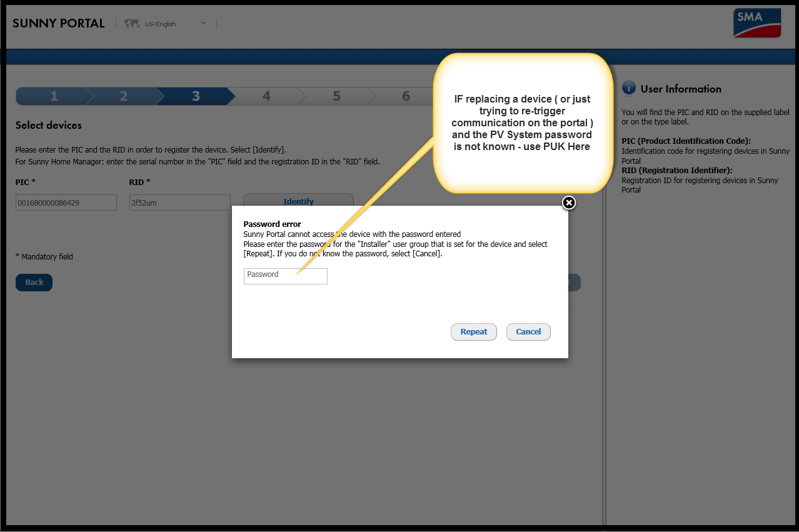The width and height of the screenshot is (799, 532).
Task: Select the SUNNY PORTAL header logo
Action: click(58, 23)
